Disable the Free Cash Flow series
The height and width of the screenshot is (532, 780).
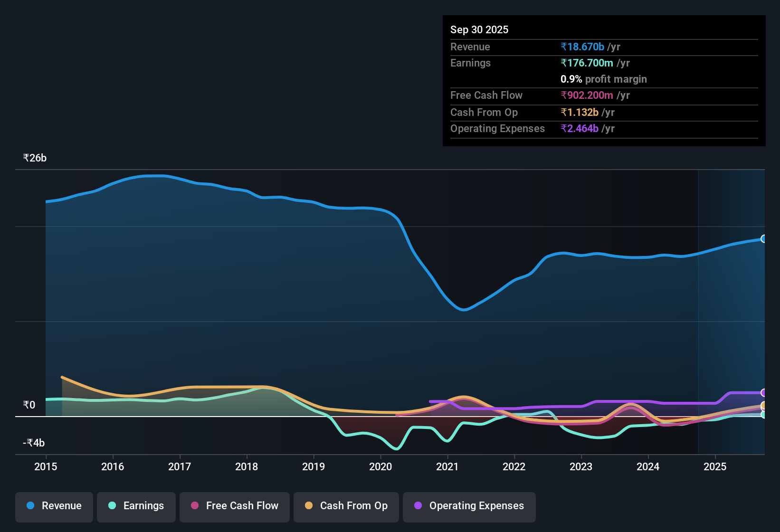coord(234,507)
